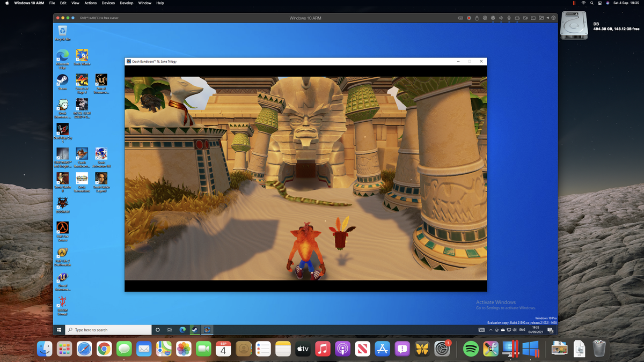Select the Metal Gear Solid V shortcut
The width and height of the screenshot is (644, 362).
click(82, 109)
